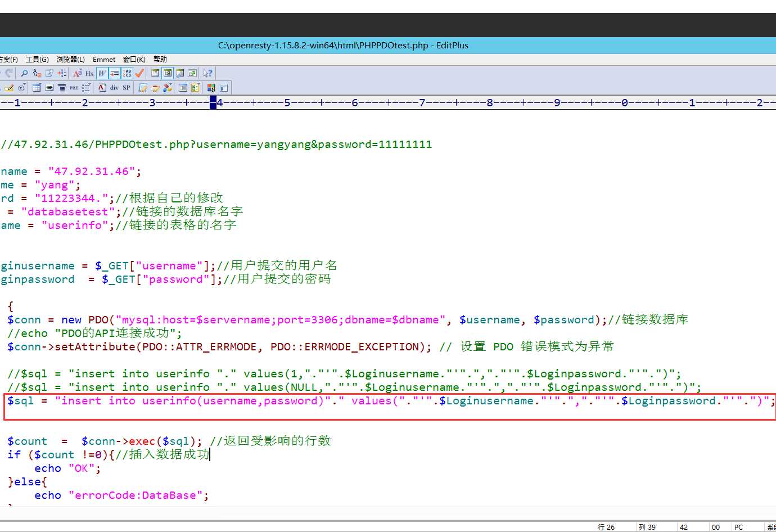Insert a span tag with SP icon
Viewport: 776px width, 532px height.
(x=127, y=88)
